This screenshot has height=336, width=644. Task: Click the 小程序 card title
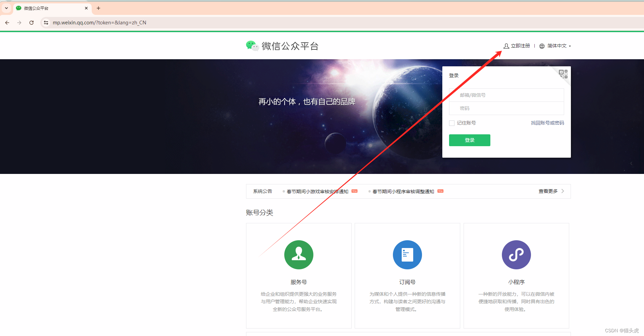click(516, 282)
